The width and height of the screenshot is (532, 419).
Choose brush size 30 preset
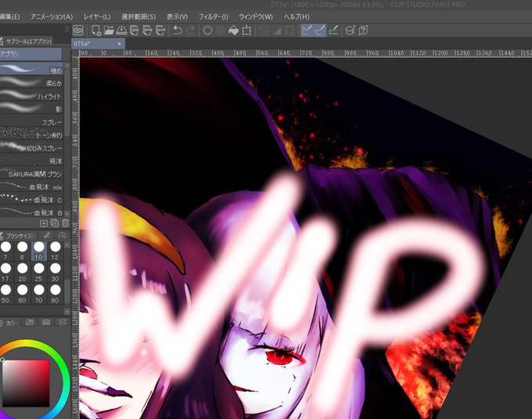(55, 272)
